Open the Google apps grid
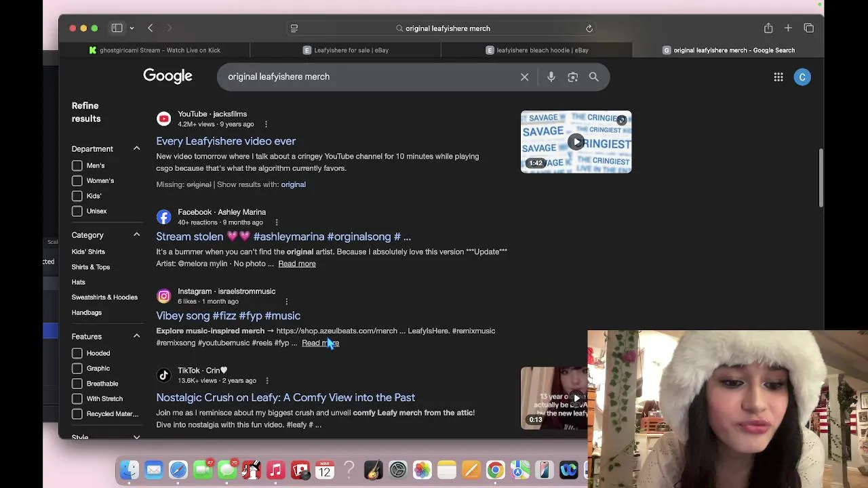Viewport: 868px width, 488px height. [x=778, y=77]
